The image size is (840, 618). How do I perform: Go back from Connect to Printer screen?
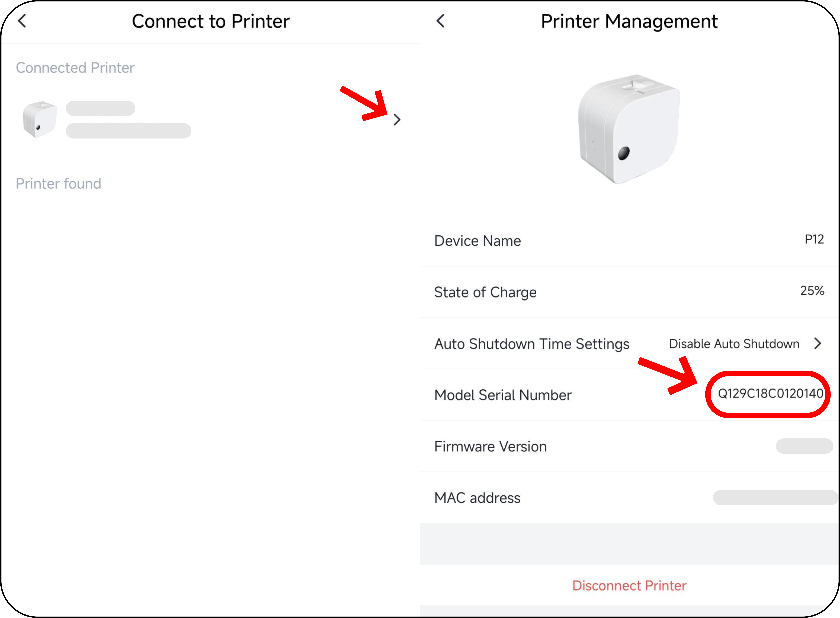[x=22, y=21]
